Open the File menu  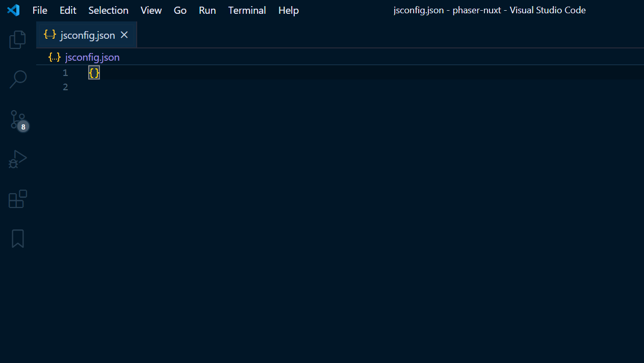point(39,10)
